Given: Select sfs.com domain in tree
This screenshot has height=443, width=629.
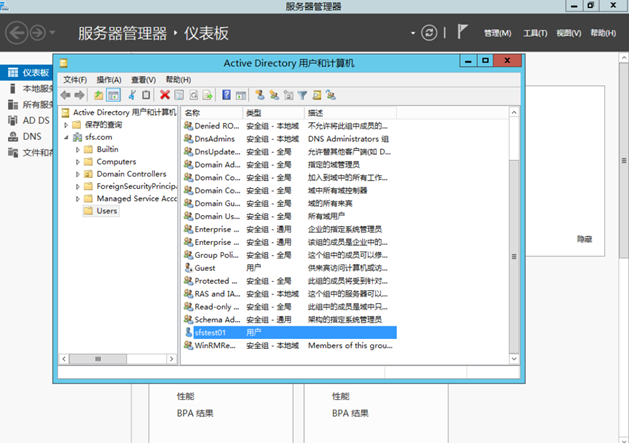Looking at the screenshot, I should click(x=98, y=137).
